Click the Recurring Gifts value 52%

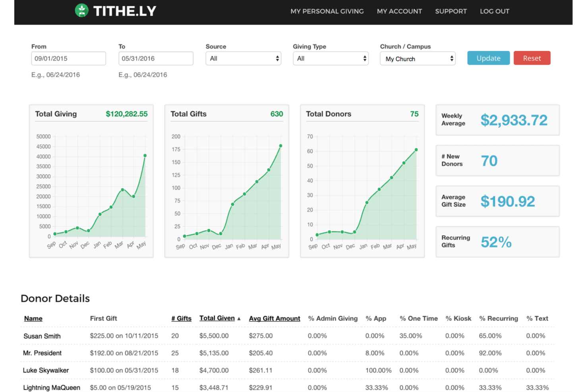(496, 242)
